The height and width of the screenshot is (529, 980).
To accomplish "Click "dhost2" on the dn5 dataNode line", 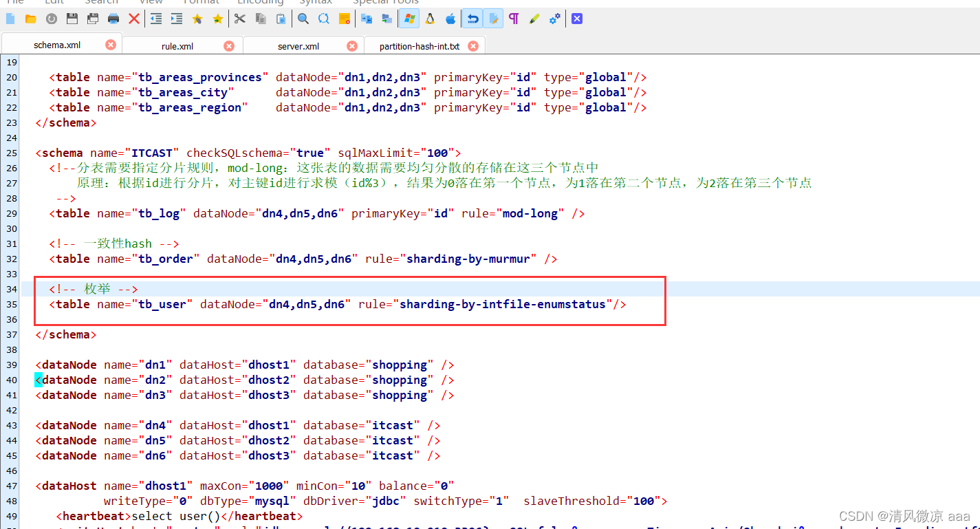I will pos(269,440).
